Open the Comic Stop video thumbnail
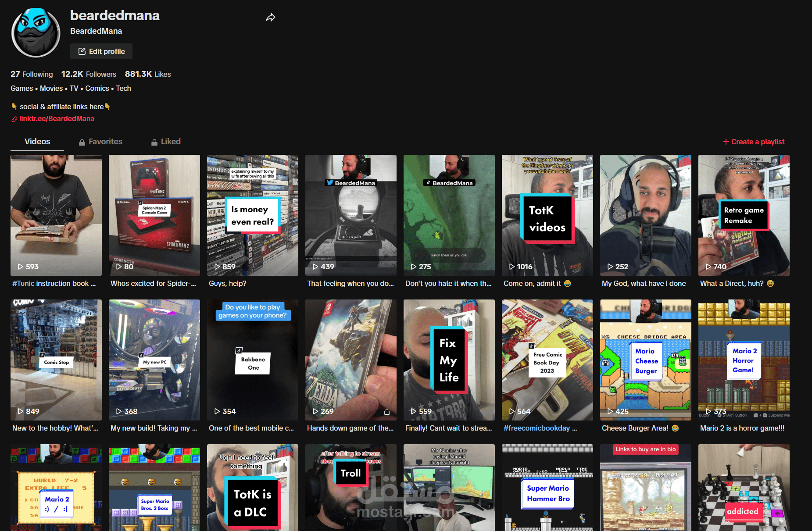 (x=56, y=360)
